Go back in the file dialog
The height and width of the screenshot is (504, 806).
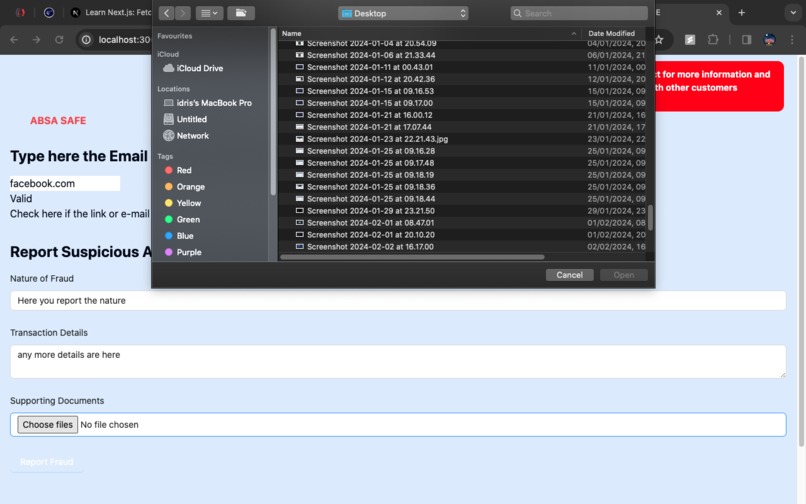pos(166,13)
